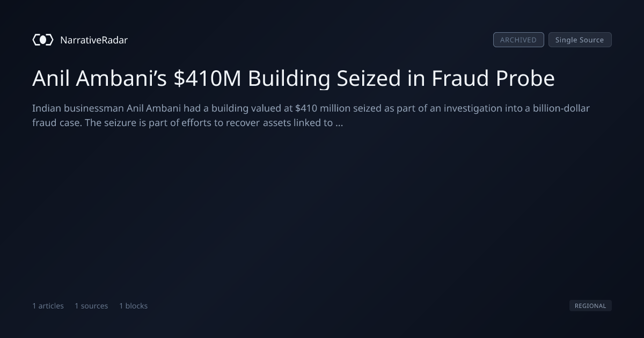This screenshot has height=338, width=644.
Task: Open the Anil Ambani building seizure headline
Action: tap(294, 78)
